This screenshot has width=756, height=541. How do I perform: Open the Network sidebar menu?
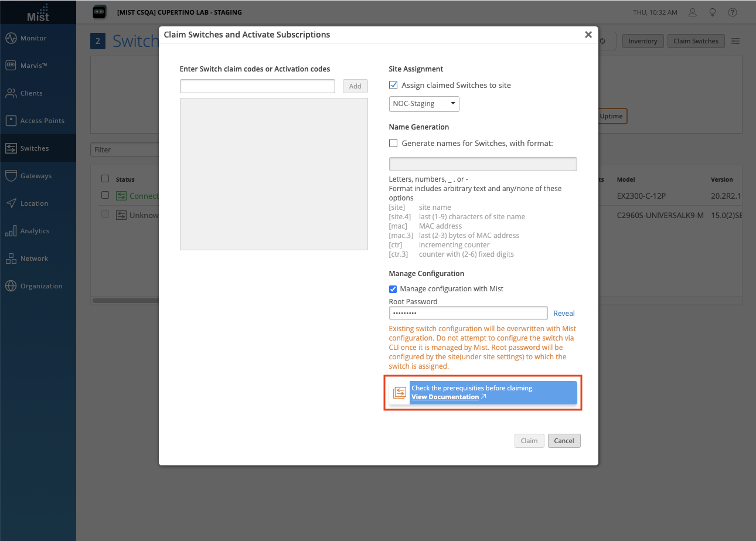point(38,258)
